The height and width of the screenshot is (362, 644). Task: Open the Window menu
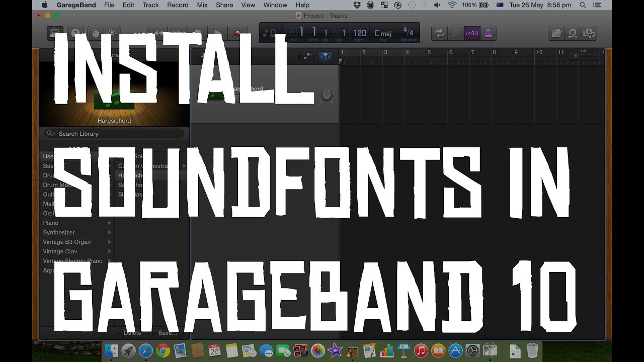tap(275, 5)
